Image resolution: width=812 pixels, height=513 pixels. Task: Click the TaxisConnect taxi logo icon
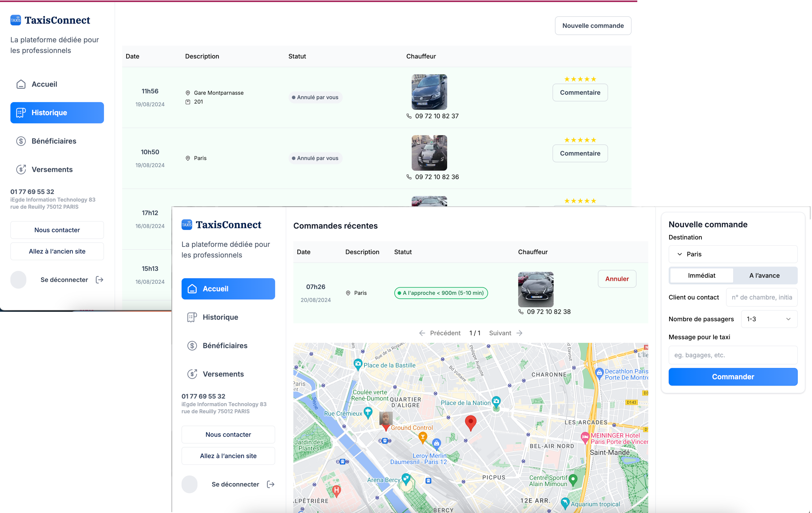click(x=187, y=224)
